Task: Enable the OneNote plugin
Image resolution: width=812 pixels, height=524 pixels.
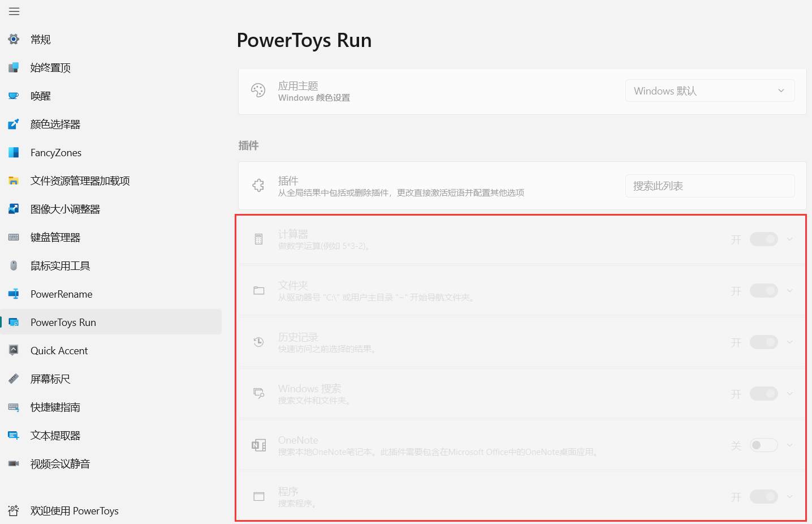Action: tap(763, 445)
